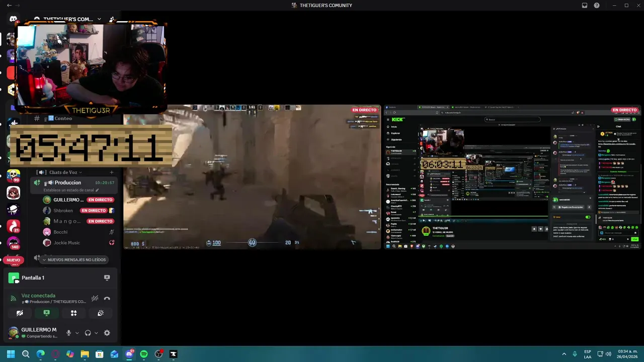
Task: Toggle screen share button
Action: (x=46, y=313)
